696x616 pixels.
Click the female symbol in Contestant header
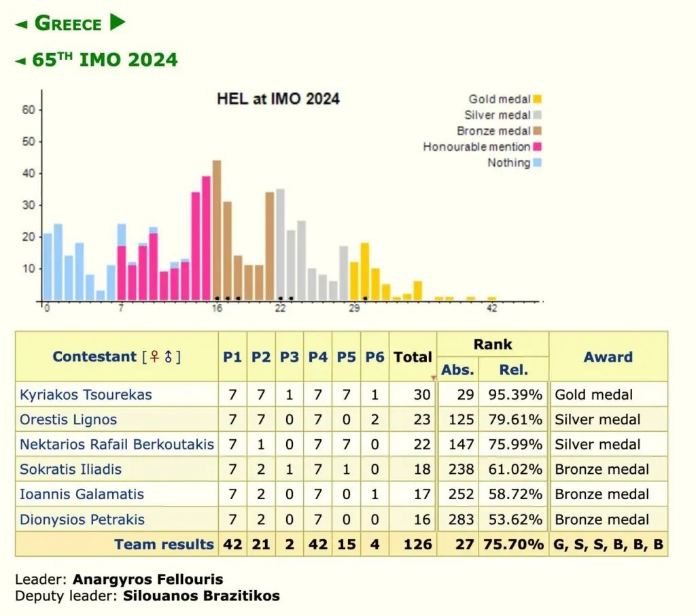[x=154, y=357]
